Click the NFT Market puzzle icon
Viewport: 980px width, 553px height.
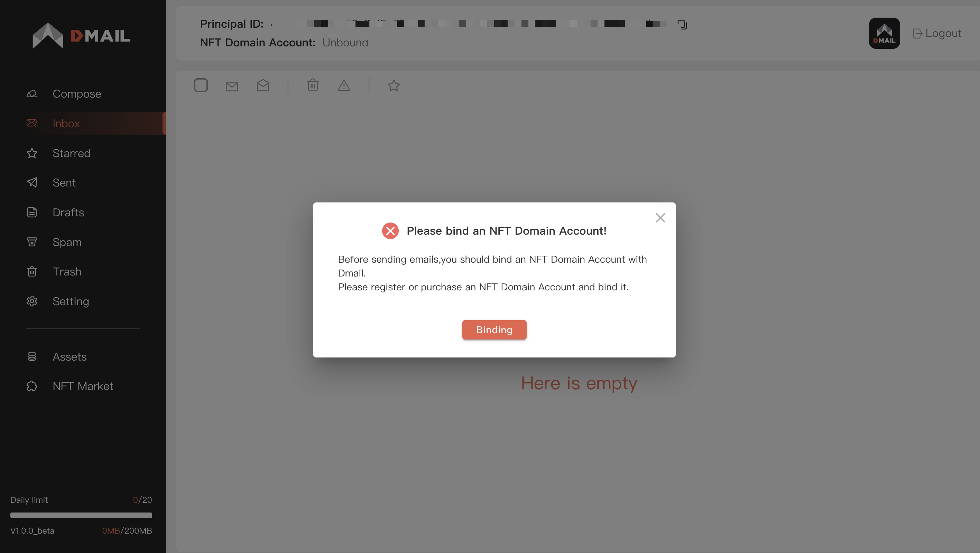(x=32, y=386)
